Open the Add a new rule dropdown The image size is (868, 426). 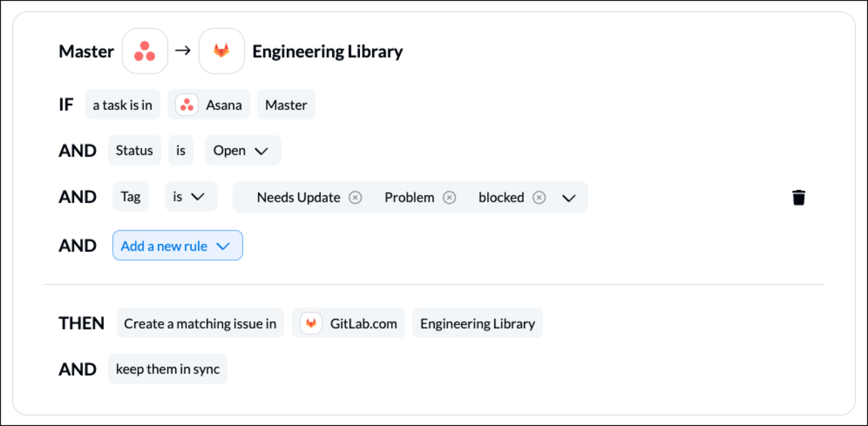[x=178, y=246]
